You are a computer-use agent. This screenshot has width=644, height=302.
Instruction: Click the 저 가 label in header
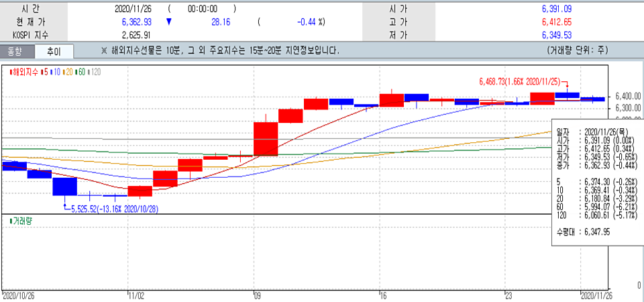(x=398, y=36)
